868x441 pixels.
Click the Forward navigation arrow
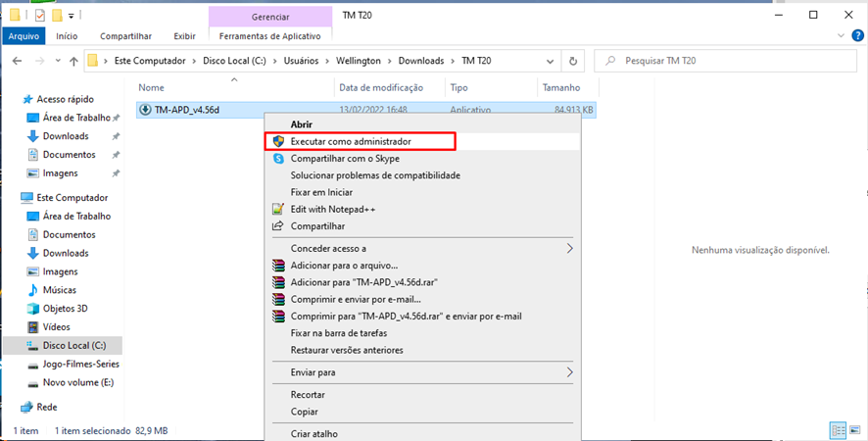pyautogui.click(x=39, y=61)
